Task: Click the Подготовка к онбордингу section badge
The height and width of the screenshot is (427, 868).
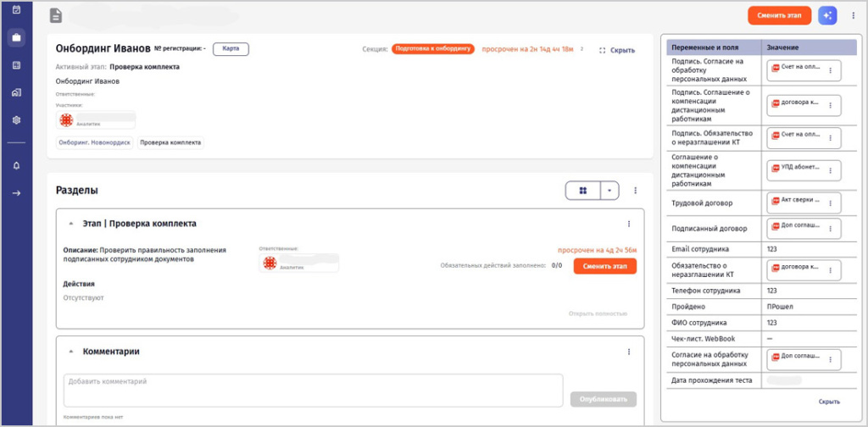Action: pyautogui.click(x=433, y=48)
